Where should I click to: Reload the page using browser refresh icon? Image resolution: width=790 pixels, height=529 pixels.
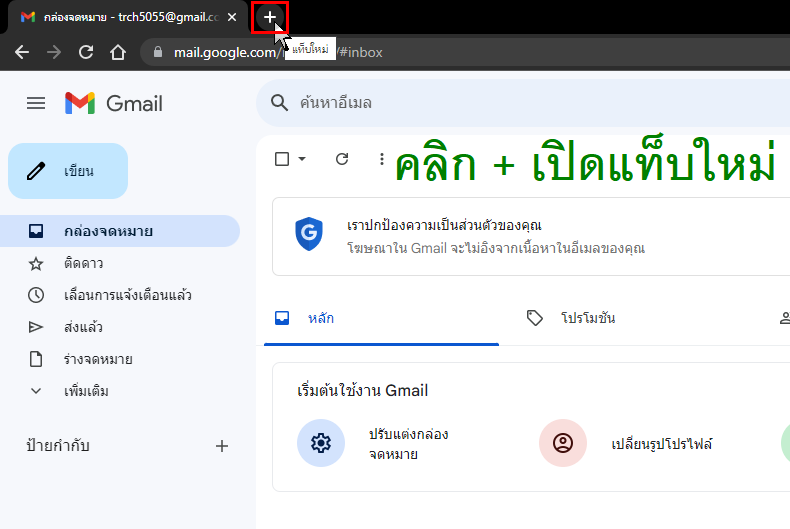click(86, 52)
